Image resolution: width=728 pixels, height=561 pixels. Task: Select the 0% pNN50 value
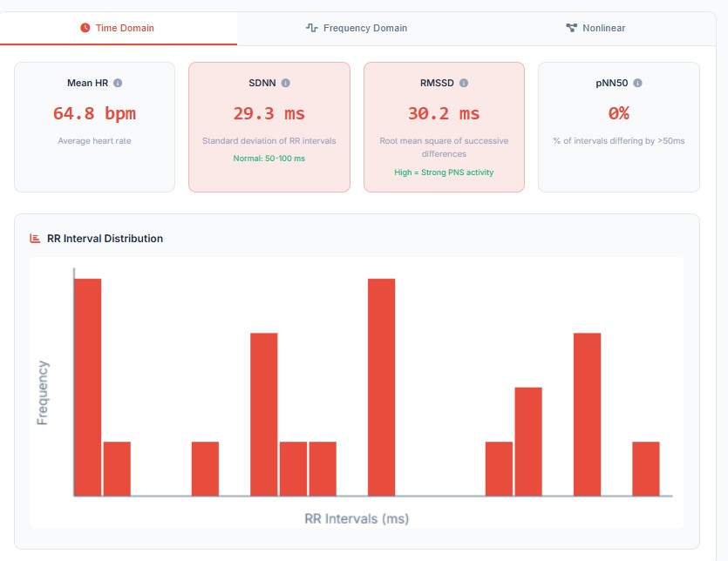pos(618,113)
